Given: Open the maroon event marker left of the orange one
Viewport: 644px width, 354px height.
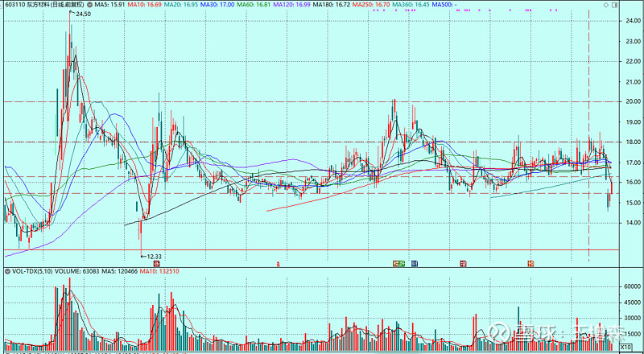Looking at the screenshot, I should click(x=464, y=263).
